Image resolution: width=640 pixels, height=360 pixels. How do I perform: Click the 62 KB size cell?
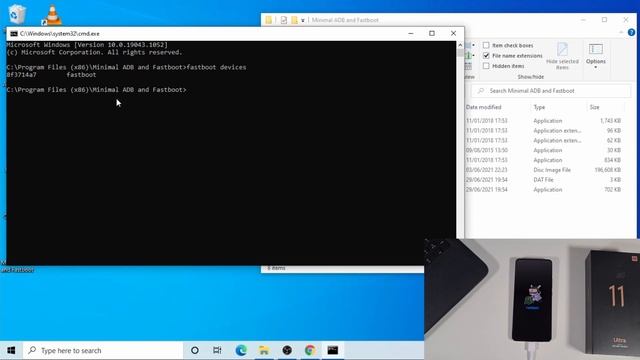pyautogui.click(x=613, y=140)
